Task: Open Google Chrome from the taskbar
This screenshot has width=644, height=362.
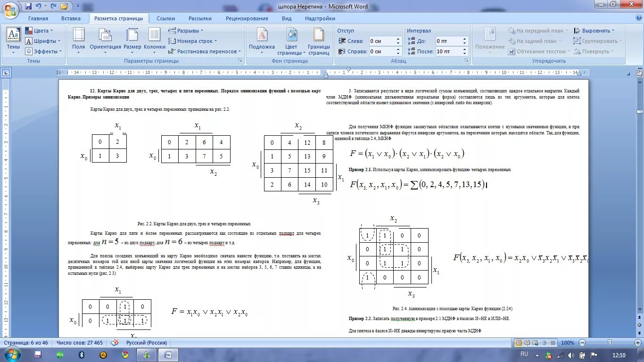Action: pyautogui.click(x=125, y=355)
